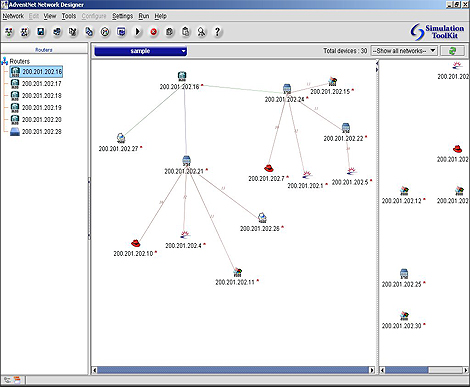Open the Tools menu
470x387 pixels.
tap(69, 16)
